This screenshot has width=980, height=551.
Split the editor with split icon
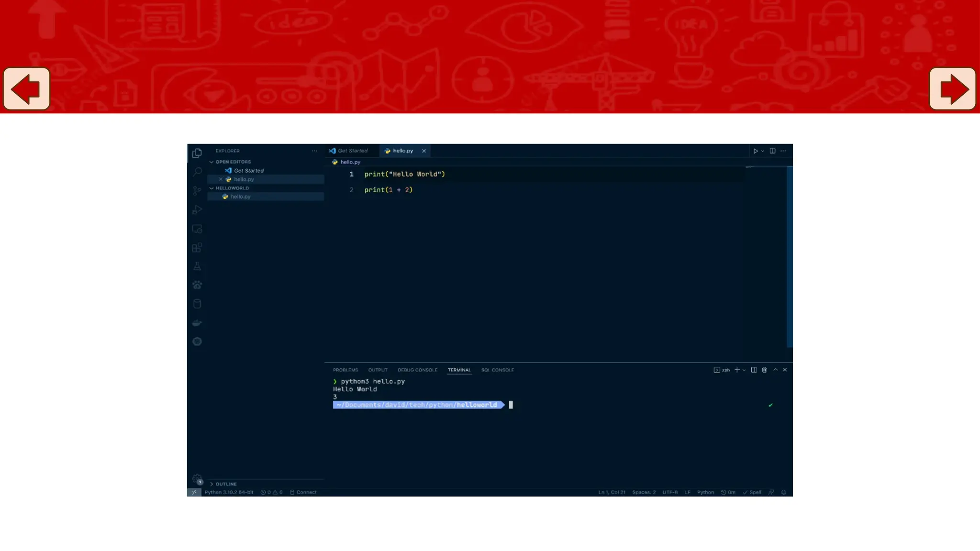(772, 151)
